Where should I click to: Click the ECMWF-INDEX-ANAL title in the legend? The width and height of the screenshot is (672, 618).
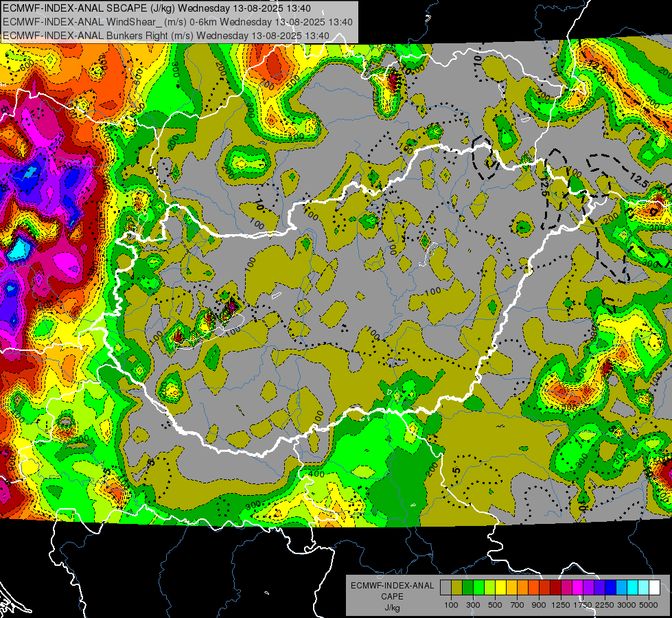pyautogui.click(x=392, y=586)
